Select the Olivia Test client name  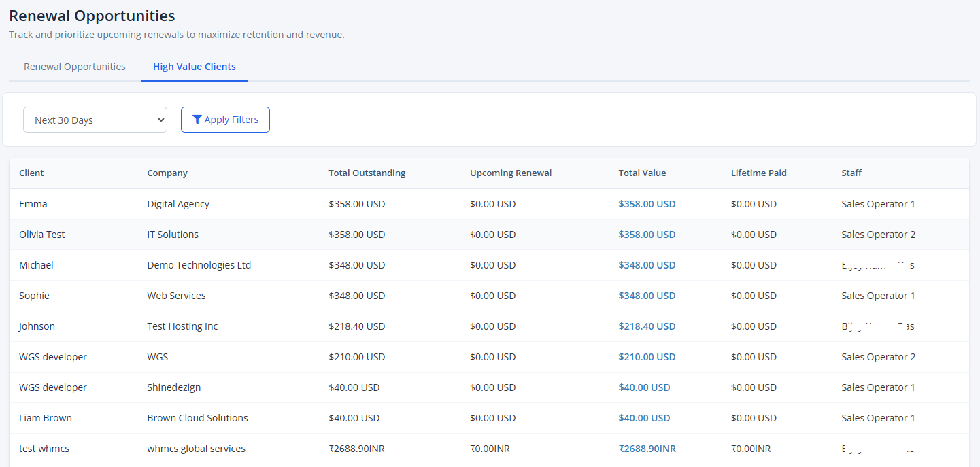42,235
